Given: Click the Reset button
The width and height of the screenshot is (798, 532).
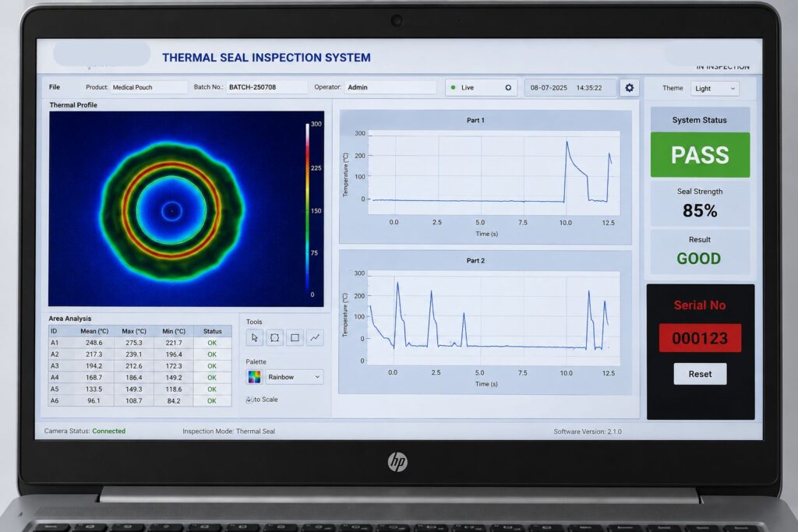Looking at the screenshot, I should [x=700, y=374].
